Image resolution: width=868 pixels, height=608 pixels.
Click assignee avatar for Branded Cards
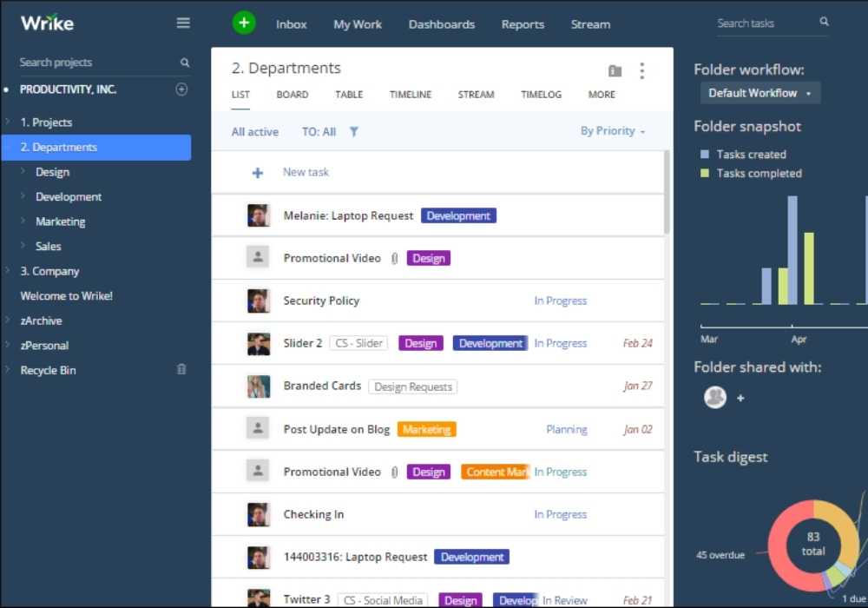tap(258, 387)
